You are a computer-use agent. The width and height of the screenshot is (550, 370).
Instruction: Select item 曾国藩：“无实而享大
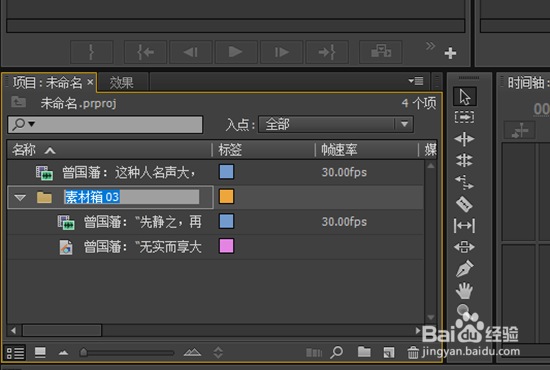pos(142,247)
